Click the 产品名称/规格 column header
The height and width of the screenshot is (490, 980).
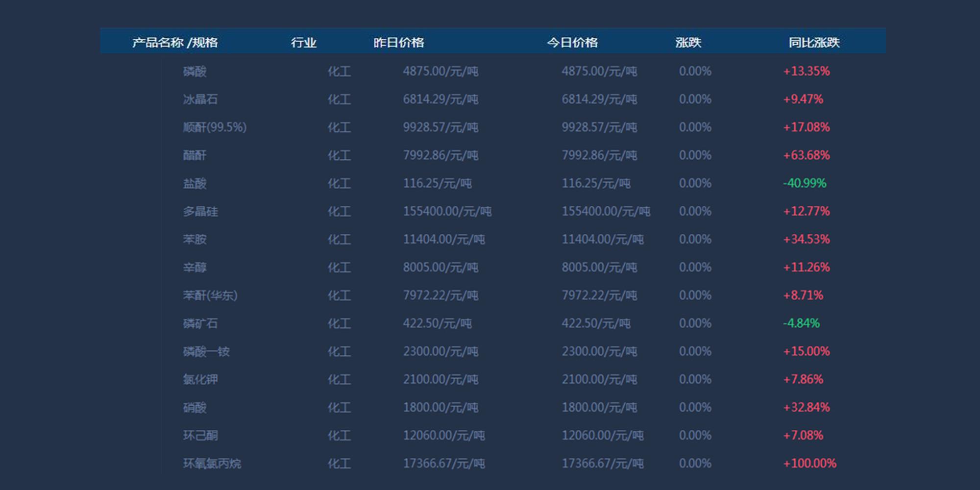[x=175, y=43]
